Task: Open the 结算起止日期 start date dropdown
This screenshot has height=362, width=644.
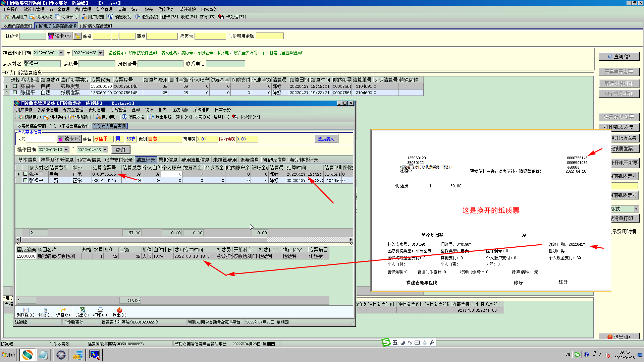Action: click(x=61, y=53)
